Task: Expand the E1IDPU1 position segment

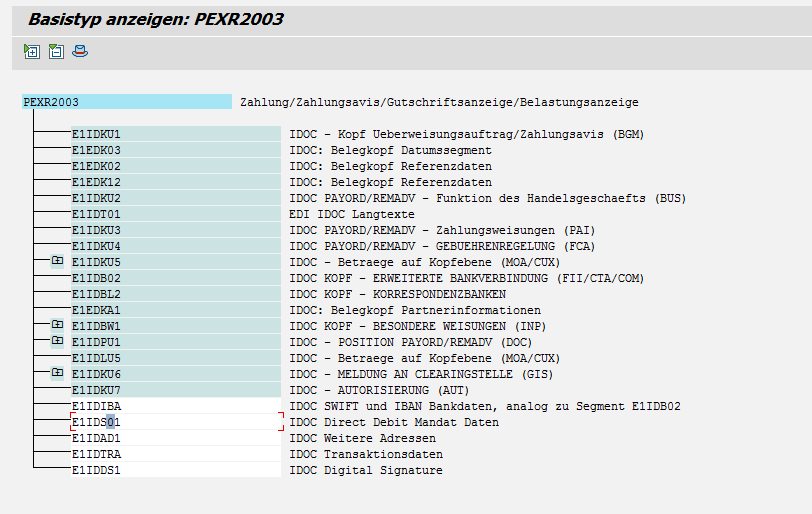Action: coord(57,341)
